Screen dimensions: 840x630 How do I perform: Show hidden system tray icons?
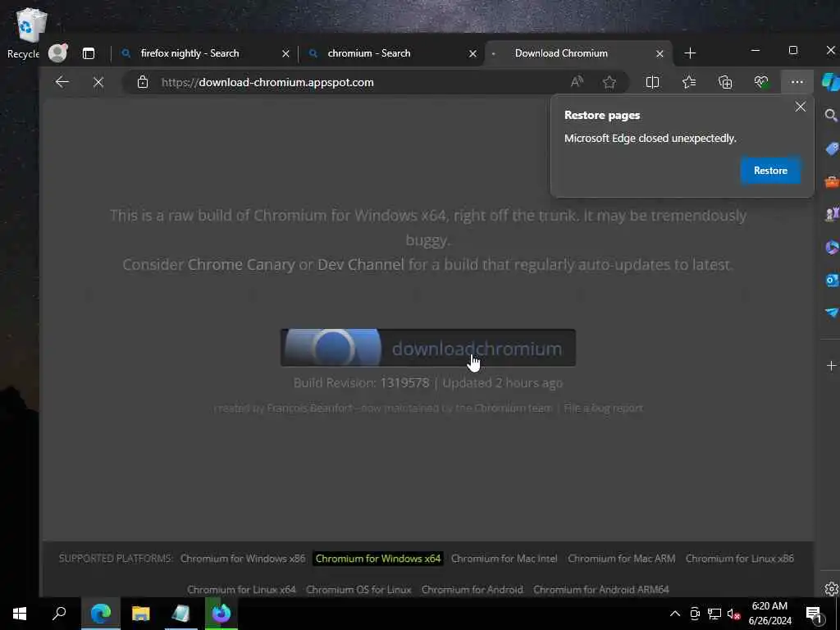(x=675, y=614)
